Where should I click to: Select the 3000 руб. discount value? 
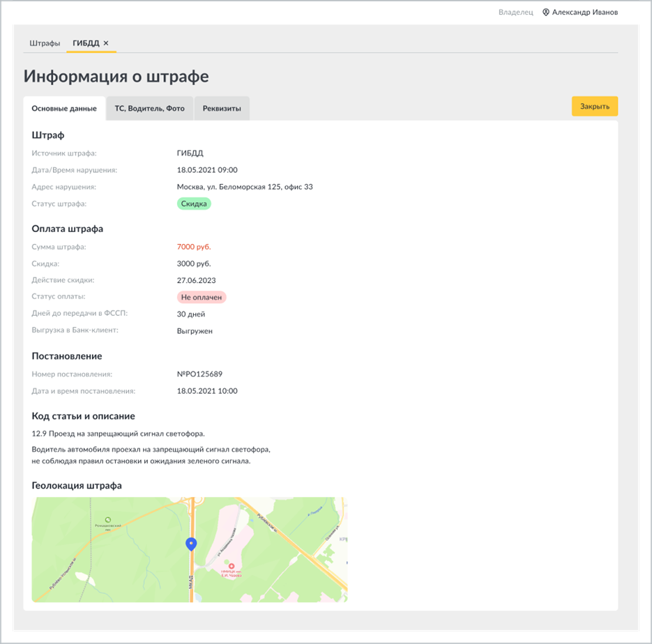[x=194, y=264]
